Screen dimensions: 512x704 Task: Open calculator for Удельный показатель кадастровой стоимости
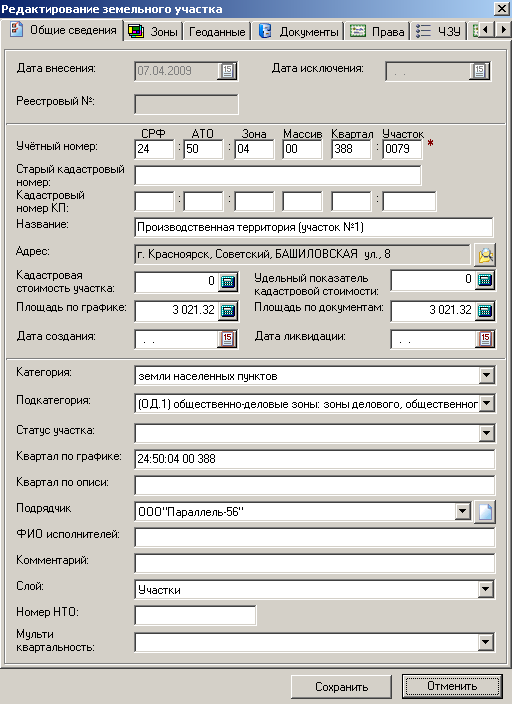coord(485,280)
